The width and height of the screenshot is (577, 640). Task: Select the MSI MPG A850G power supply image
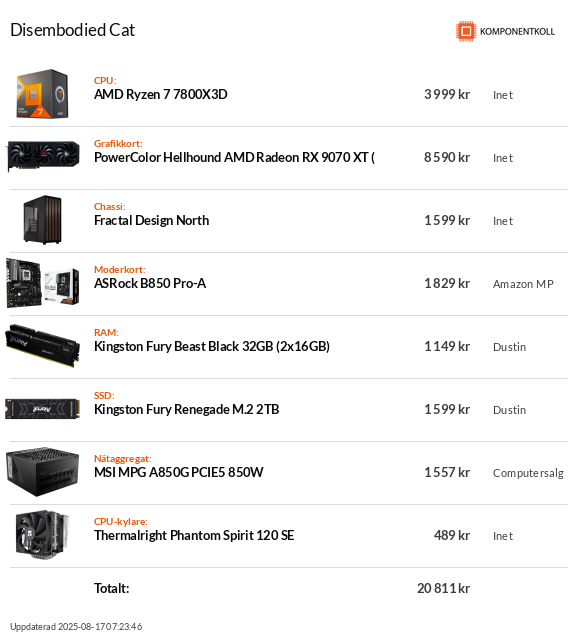(x=42, y=472)
